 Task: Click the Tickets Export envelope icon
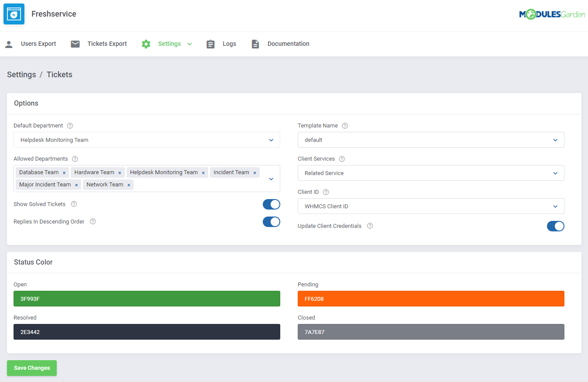pyautogui.click(x=76, y=44)
